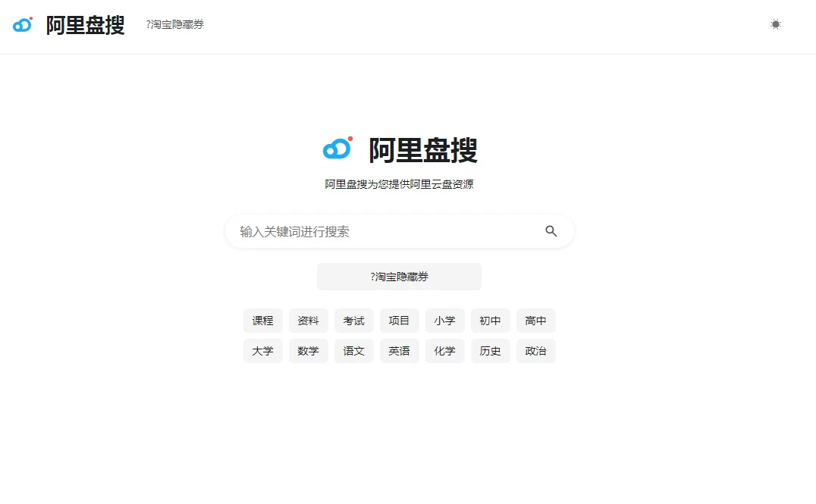Click the 小学 keyword tag
816x504 pixels.
tap(444, 320)
